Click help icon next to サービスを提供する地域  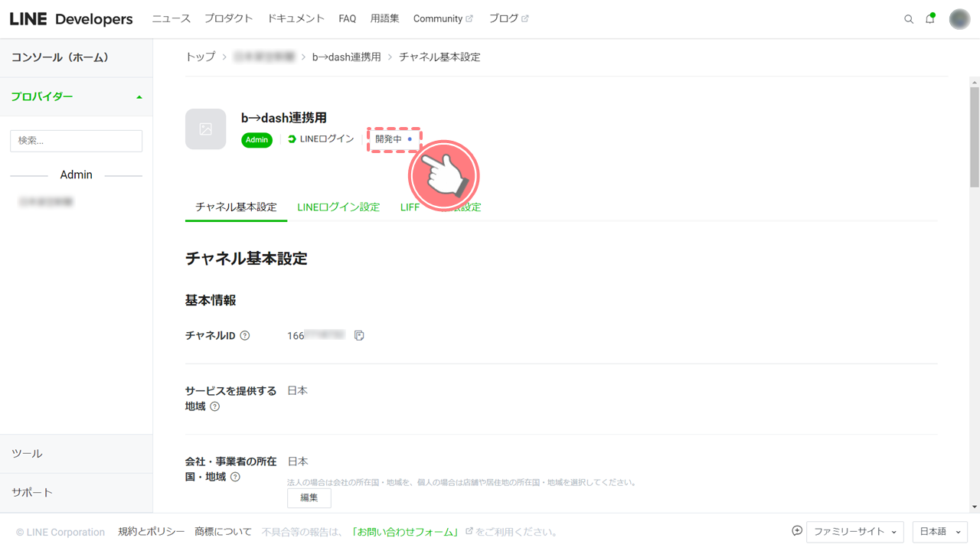214,406
